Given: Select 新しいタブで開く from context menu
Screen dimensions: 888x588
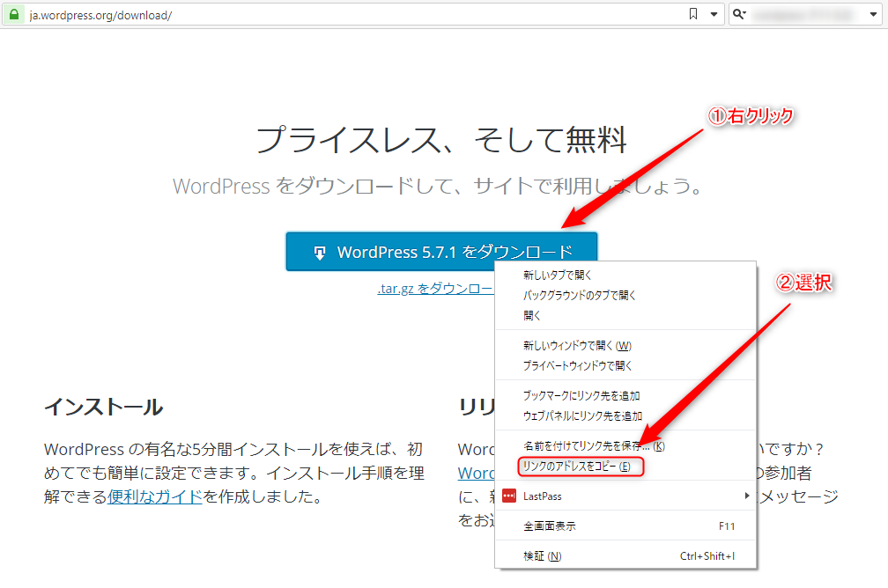Looking at the screenshot, I should coord(558,276).
